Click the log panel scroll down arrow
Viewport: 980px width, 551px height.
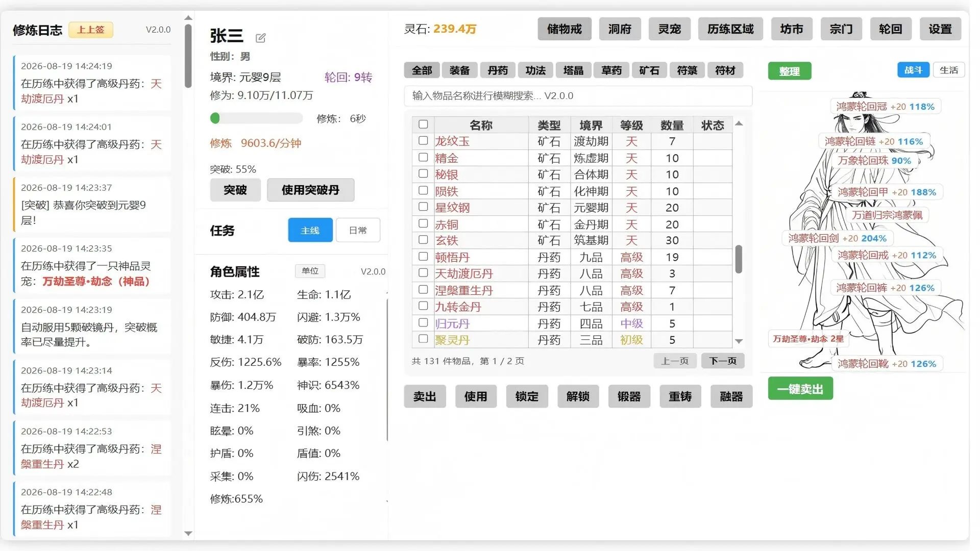pyautogui.click(x=188, y=534)
